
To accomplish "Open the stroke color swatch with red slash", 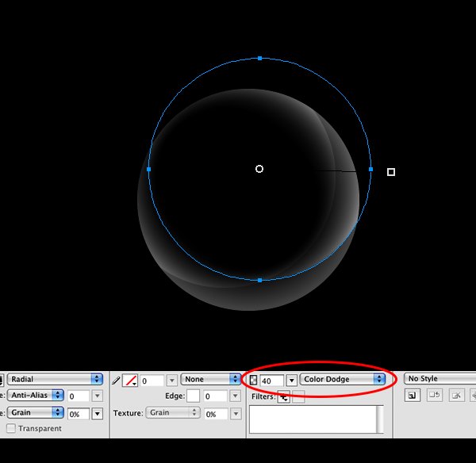I will (x=131, y=381).
